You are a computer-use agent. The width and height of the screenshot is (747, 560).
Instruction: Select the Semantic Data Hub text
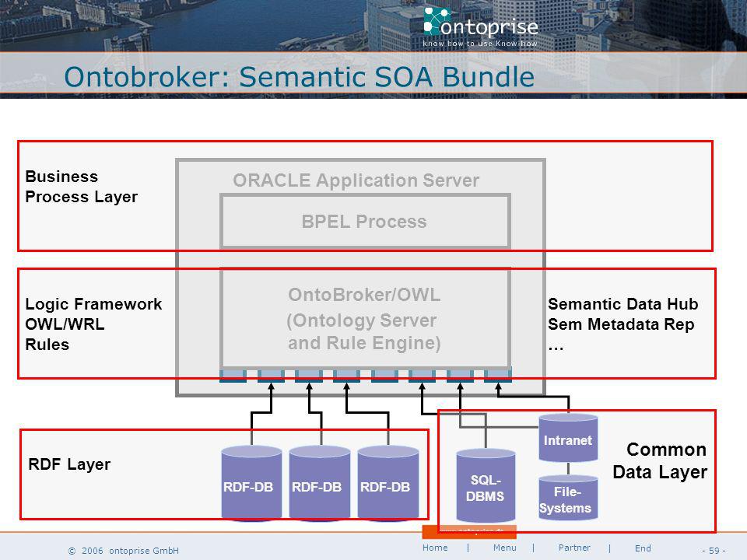[622, 304]
